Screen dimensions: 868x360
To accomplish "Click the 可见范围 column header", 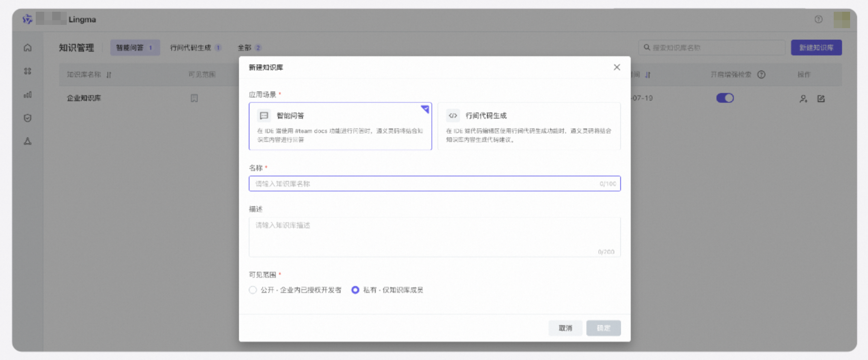I will [202, 75].
